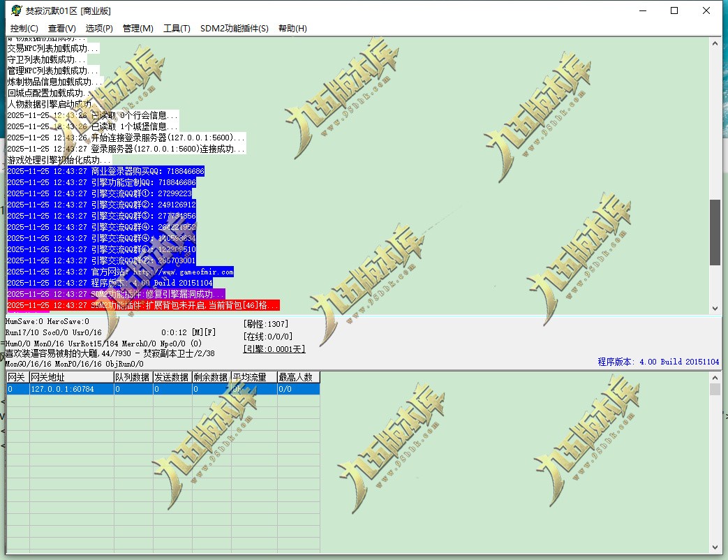Click the [在线:0/0/0] status text

click(268, 337)
